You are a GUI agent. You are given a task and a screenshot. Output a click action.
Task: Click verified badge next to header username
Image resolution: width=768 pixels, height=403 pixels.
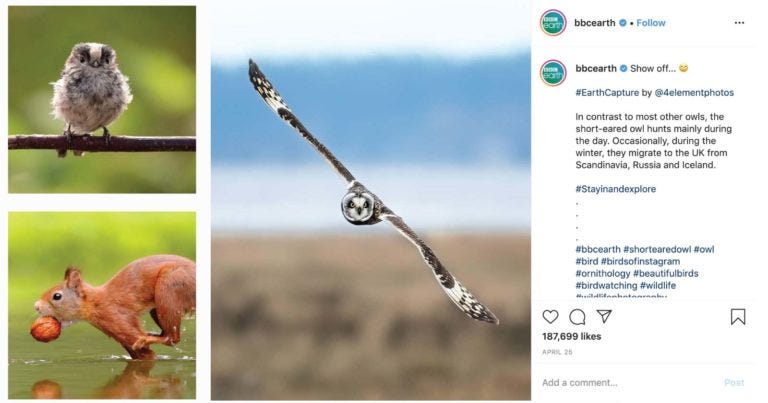tap(623, 23)
